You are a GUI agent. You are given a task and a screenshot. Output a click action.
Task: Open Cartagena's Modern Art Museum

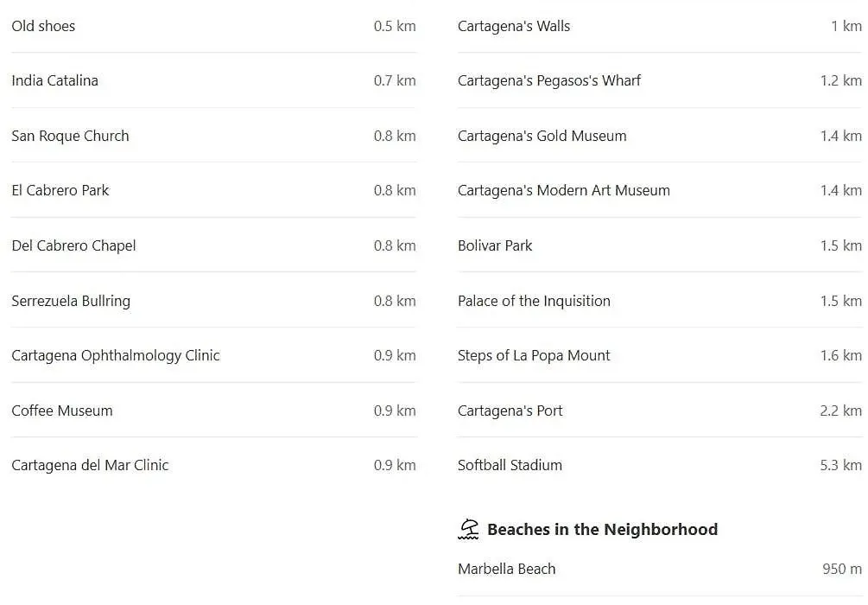[659, 190]
